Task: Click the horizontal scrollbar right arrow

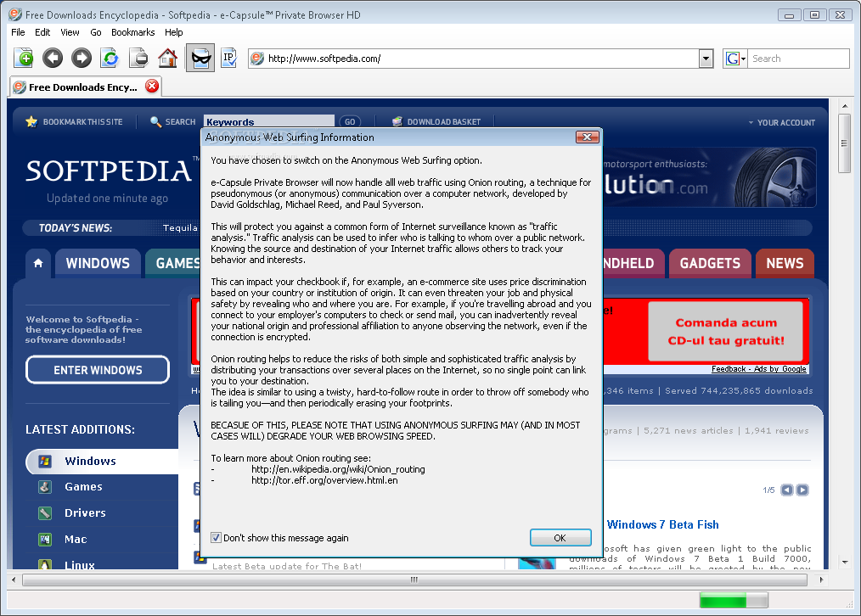Action: tap(821, 580)
